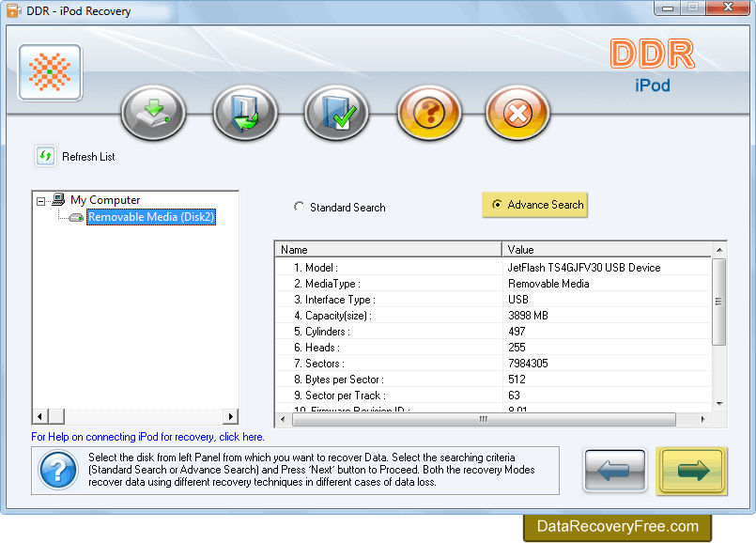Click the My Computer icon in tree
The width and height of the screenshot is (756, 543).
point(58,199)
